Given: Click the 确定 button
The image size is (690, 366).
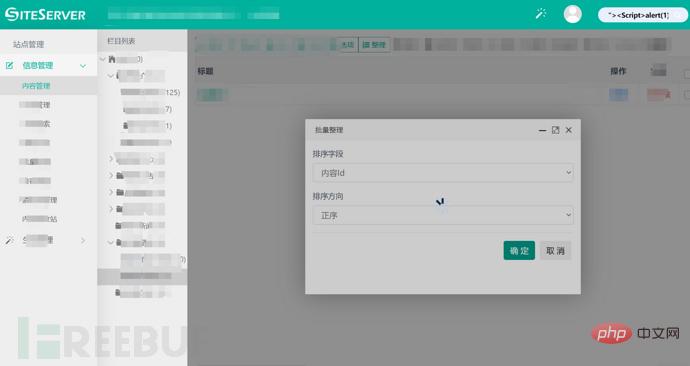Looking at the screenshot, I should (x=519, y=250).
